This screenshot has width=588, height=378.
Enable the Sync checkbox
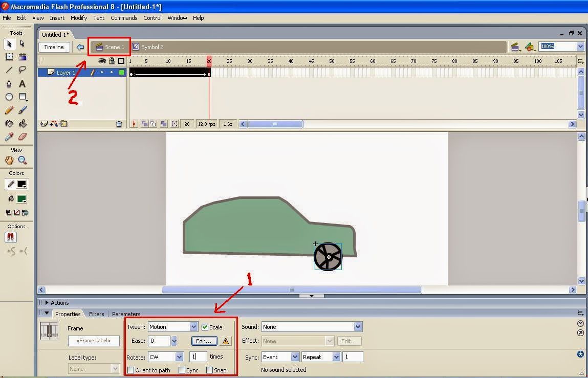[x=182, y=370]
